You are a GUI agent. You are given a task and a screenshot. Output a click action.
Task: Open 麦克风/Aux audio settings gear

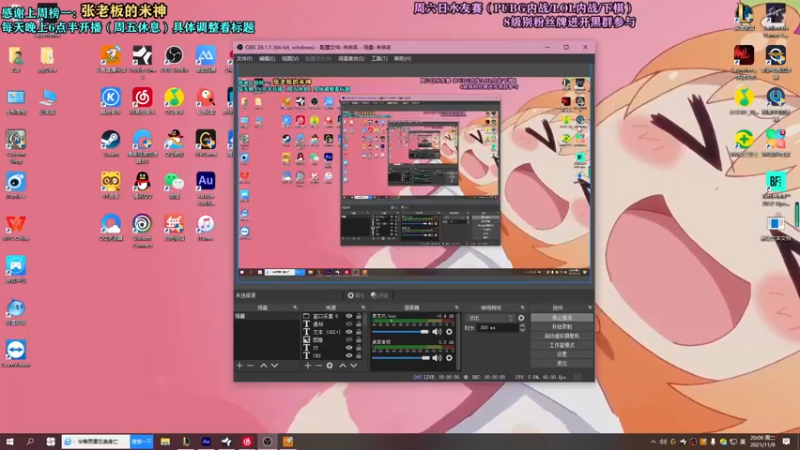[x=449, y=332]
